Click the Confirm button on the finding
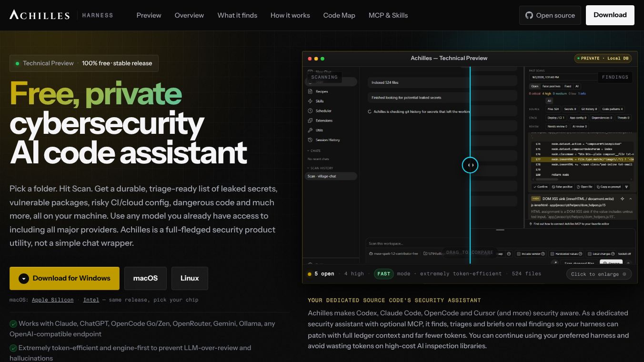The height and width of the screenshot is (362, 644). tap(540, 187)
